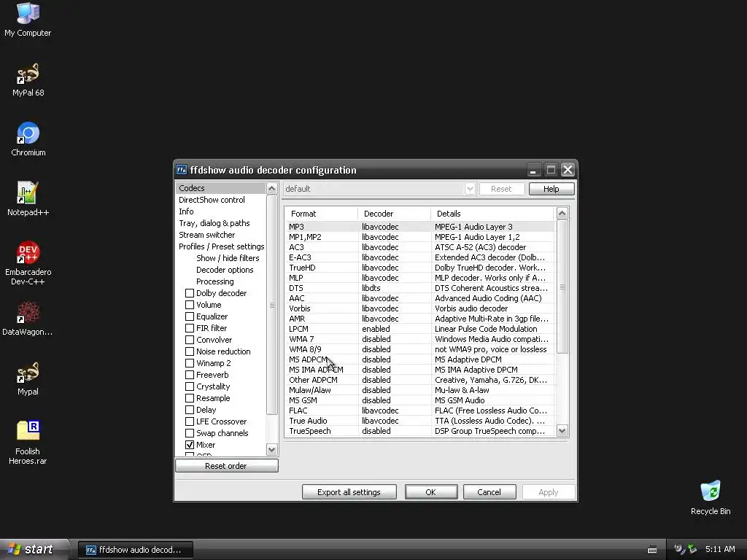Enable Noise reduction checkbox
Screen dimensions: 747x560
tap(190, 351)
